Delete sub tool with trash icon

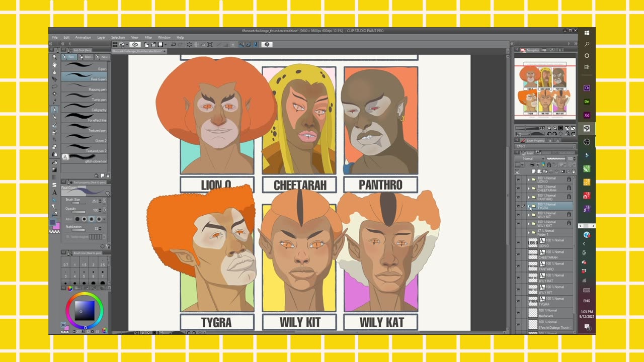[108, 175]
